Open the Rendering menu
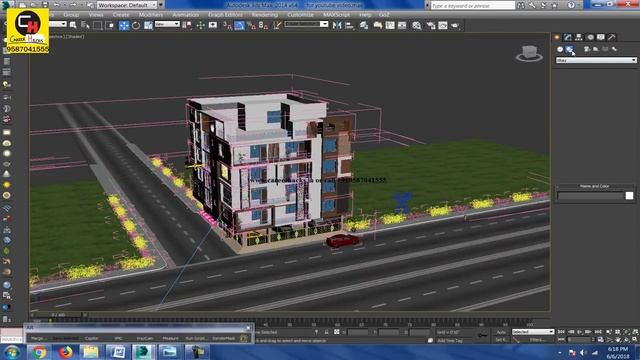The height and width of the screenshot is (360, 640). click(x=265, y=15)
